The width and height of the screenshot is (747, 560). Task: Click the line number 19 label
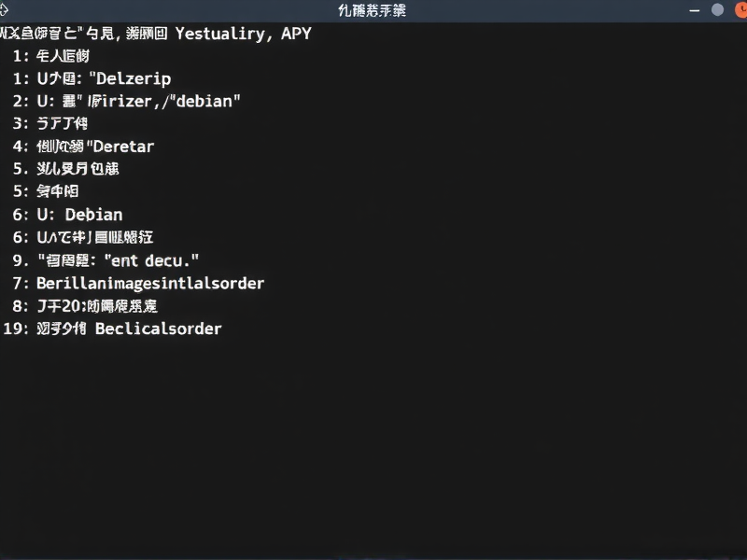click(13, 329)
